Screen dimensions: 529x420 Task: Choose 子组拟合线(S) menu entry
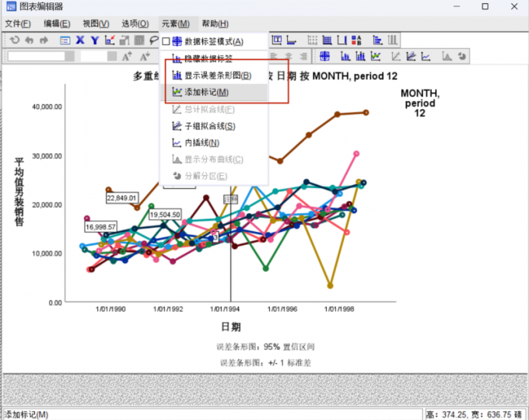pyautogui.click(x=214, y=126)
